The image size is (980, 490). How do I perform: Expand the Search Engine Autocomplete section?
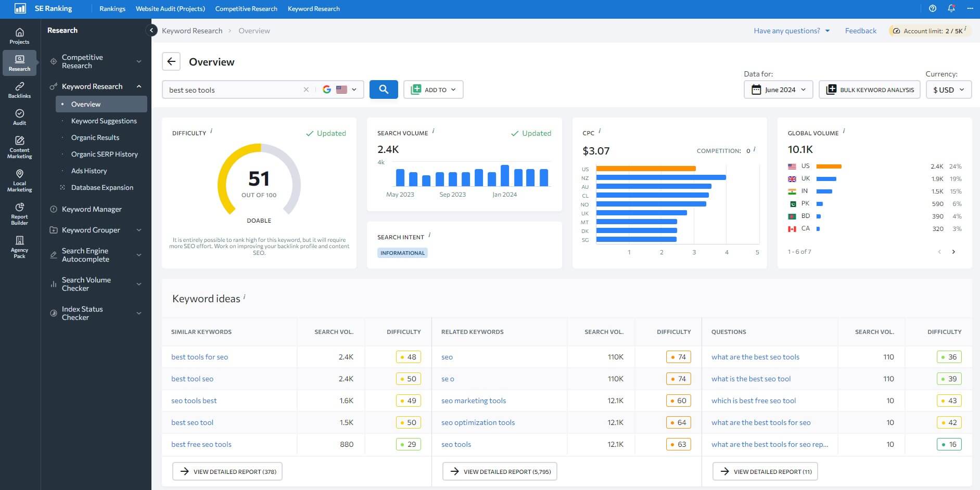click(x=139, y=255)
